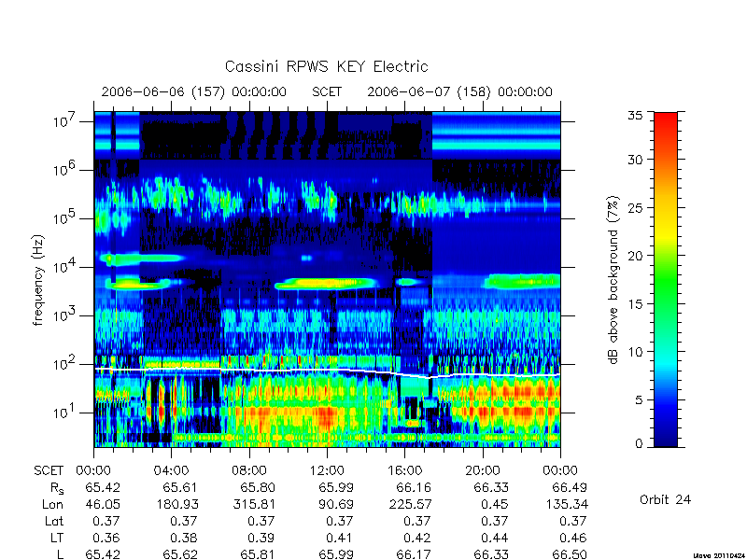The width and height of the screenshot is (747, 560).
Task: Click Lon value 225.57
Action: [410, 504]
